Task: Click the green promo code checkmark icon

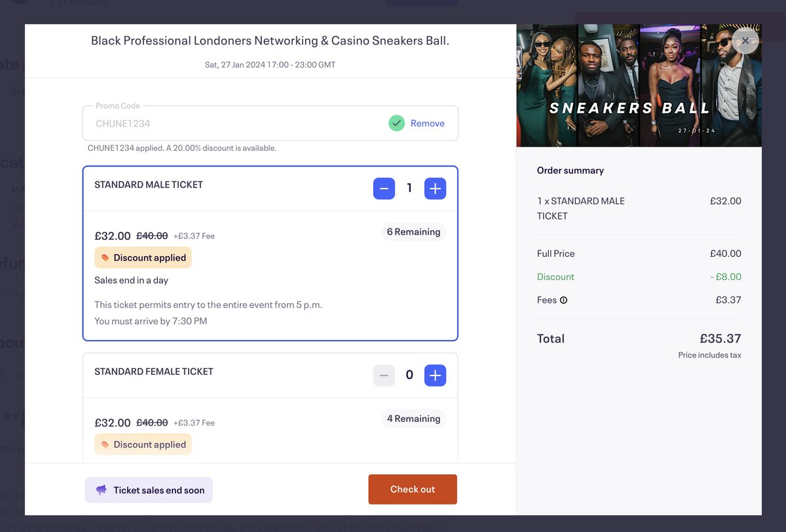Action: pos(396,123)
